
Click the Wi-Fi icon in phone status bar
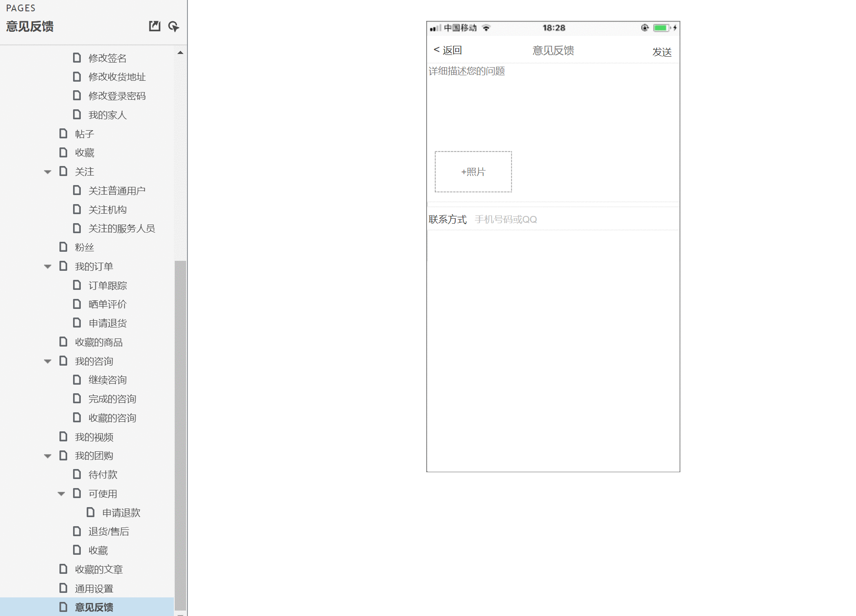point(486,28)
